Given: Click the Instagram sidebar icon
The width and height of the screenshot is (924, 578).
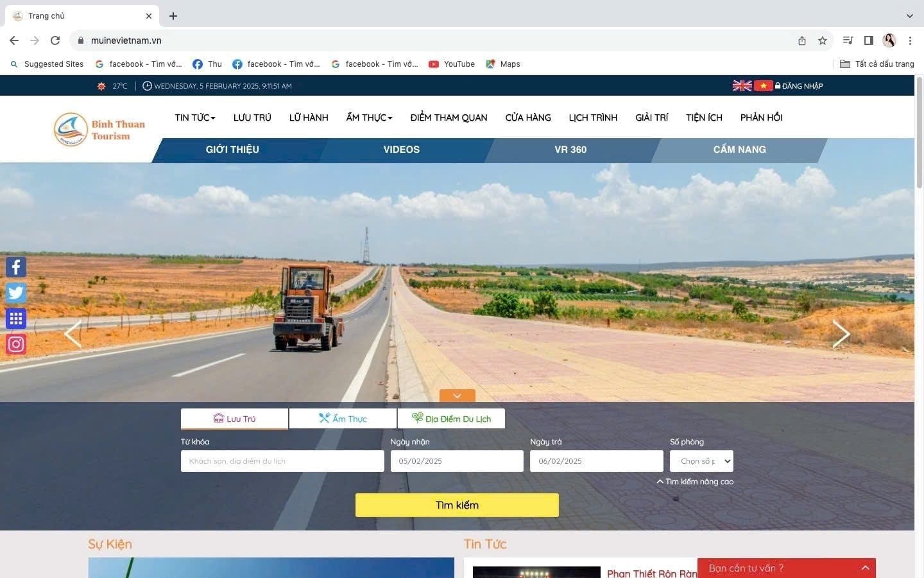Looking at the screenshot, I should point(16,344).
